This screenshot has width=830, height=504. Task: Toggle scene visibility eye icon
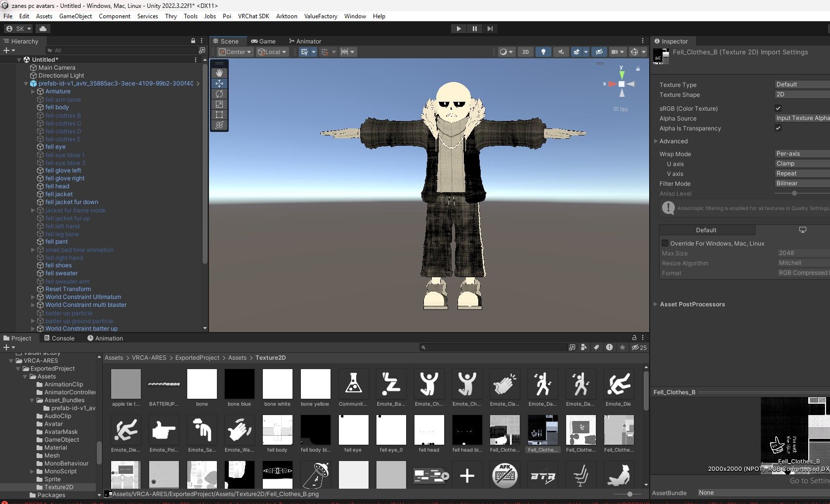599,52
